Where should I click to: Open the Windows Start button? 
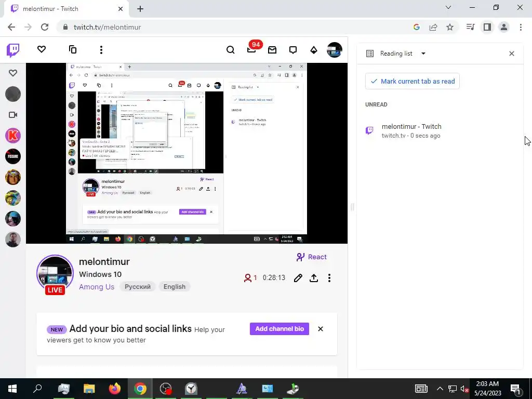(x=12, y=389)
